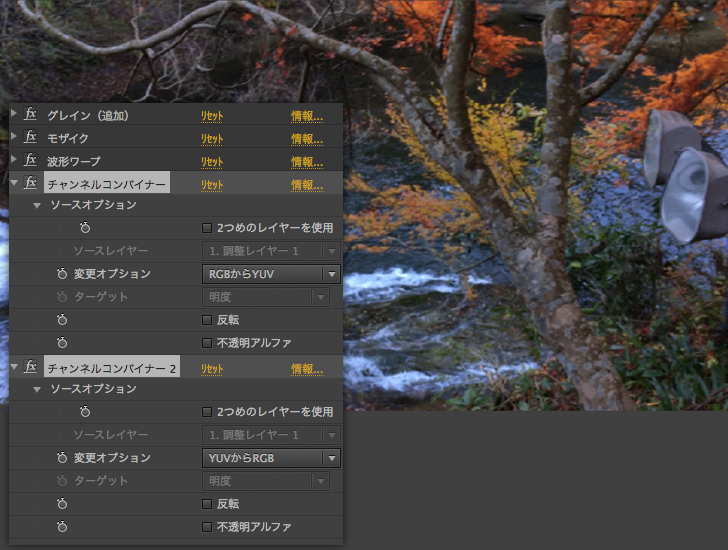Enable 反転 stopwatch in チャンネルコンバイナー 2
728x550 pixels.
coord(62,504)
